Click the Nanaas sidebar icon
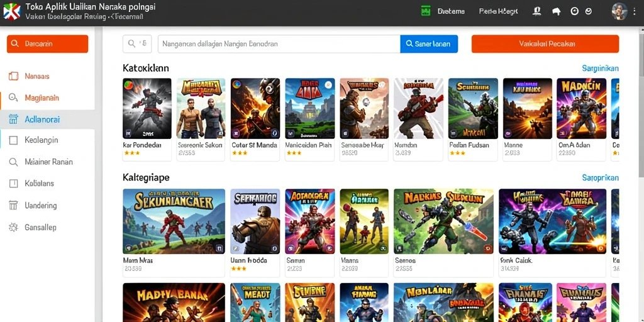644x322 pixels. [14, 76]
